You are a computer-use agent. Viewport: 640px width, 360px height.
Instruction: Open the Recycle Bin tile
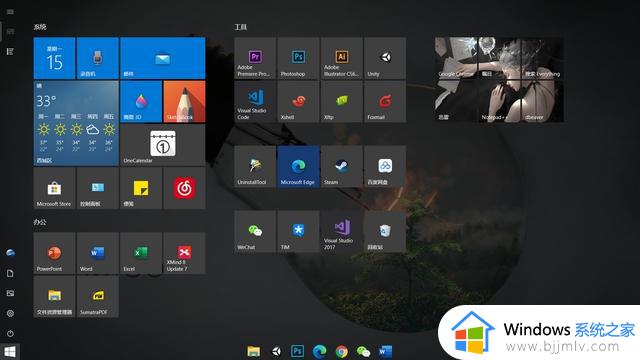[x=385, y=231]
